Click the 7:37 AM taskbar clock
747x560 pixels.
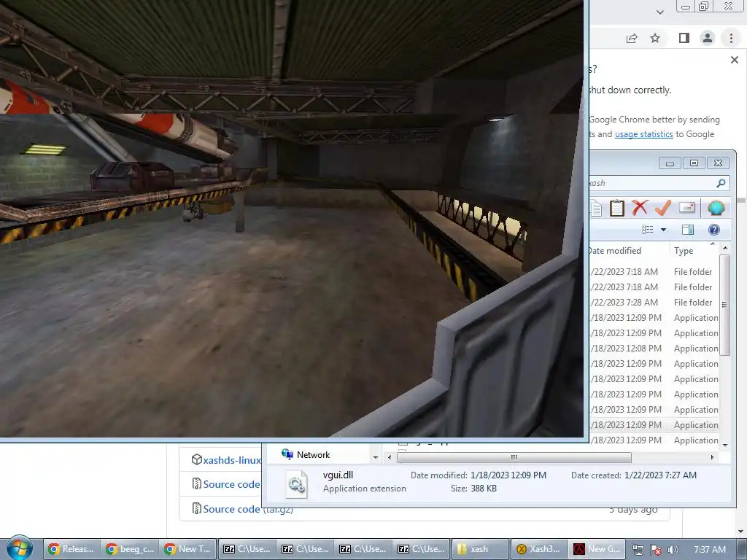(710, 550)
